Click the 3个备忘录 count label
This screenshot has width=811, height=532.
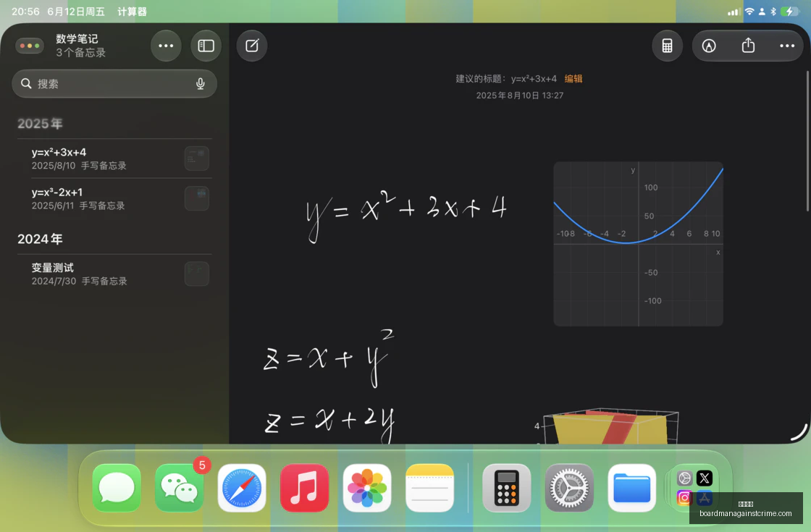click(80, 52)
